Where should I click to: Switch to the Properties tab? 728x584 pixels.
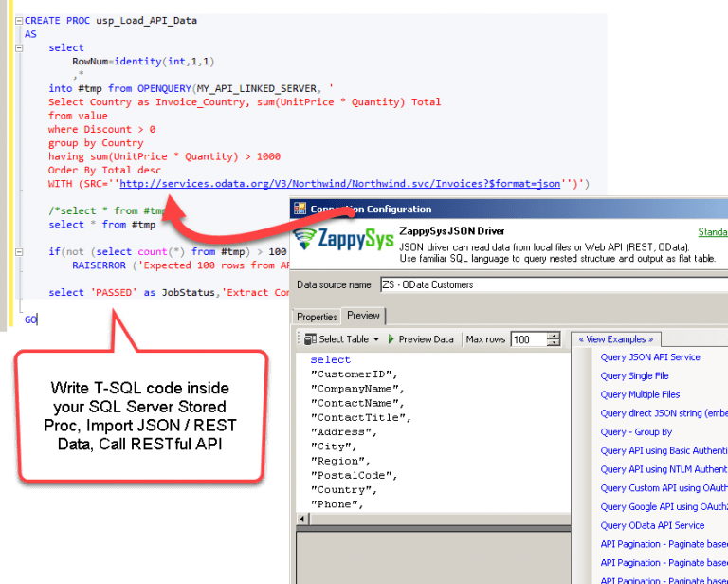(x=317, y=317)
